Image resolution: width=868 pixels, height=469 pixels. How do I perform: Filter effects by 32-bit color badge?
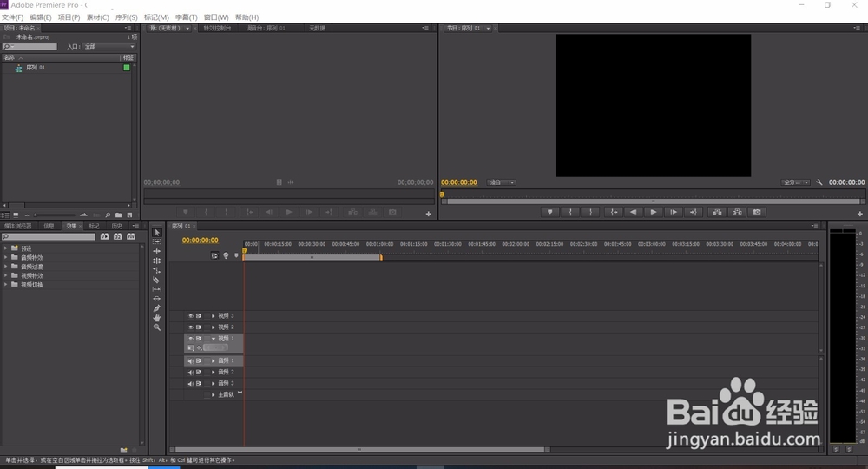pyautogui.click(x=118, y=236)
